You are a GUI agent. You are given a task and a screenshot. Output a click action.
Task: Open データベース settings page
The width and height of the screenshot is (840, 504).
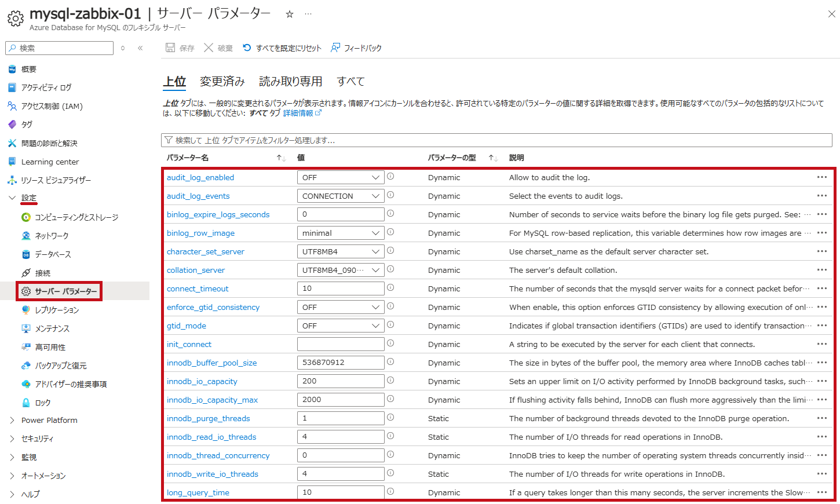[x=53, y=254]
